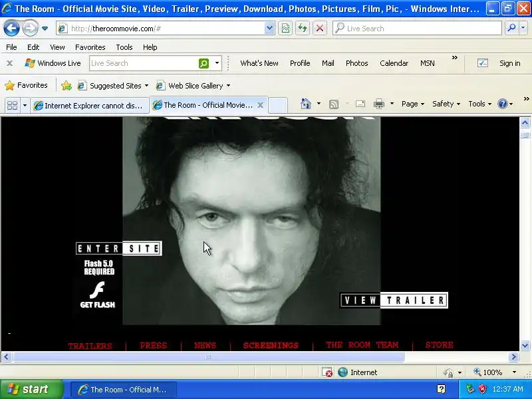Open the tab list dropdown arrow

(x=25, y=106)
